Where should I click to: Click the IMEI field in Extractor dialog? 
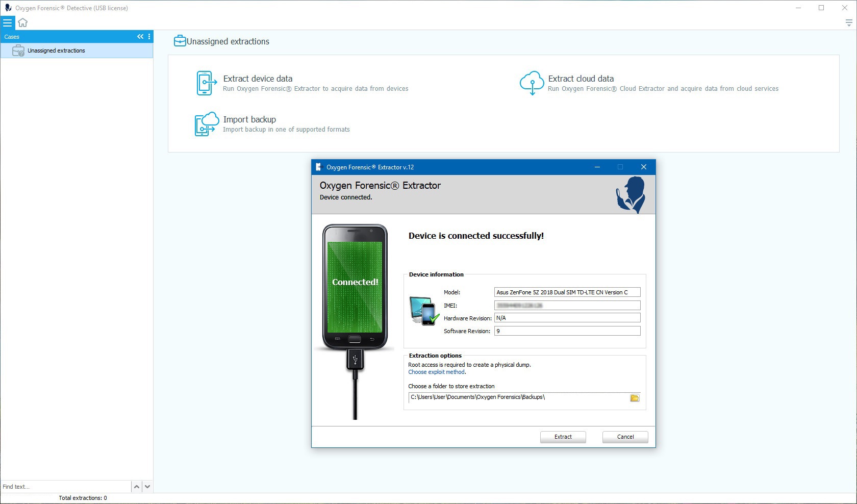[567, 305]
